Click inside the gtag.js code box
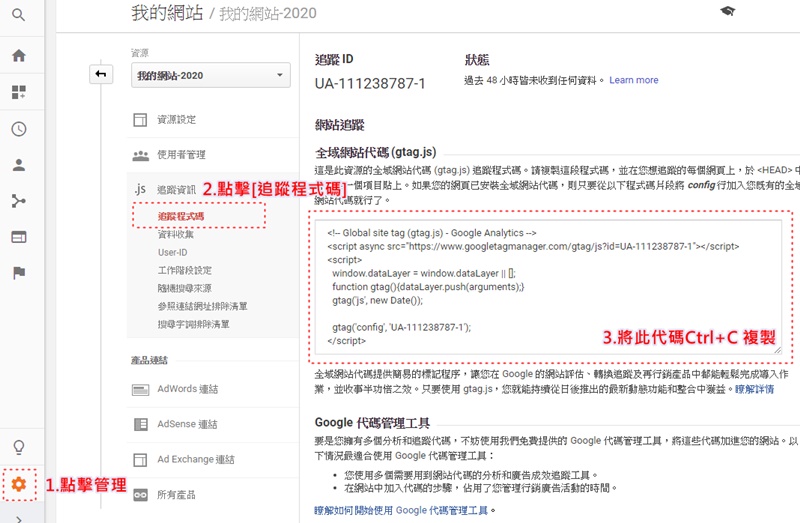 (548, 287)
